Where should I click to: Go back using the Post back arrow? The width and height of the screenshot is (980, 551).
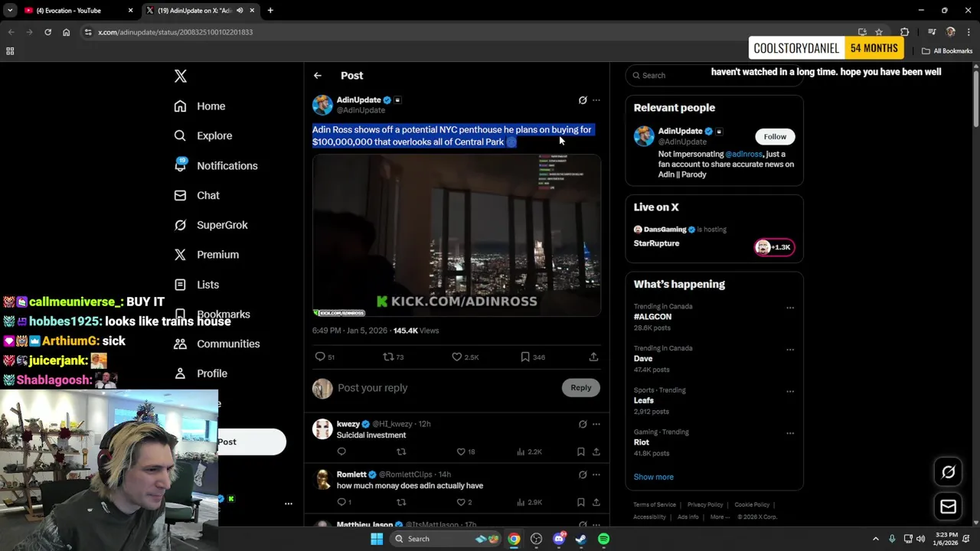[317, 76]
